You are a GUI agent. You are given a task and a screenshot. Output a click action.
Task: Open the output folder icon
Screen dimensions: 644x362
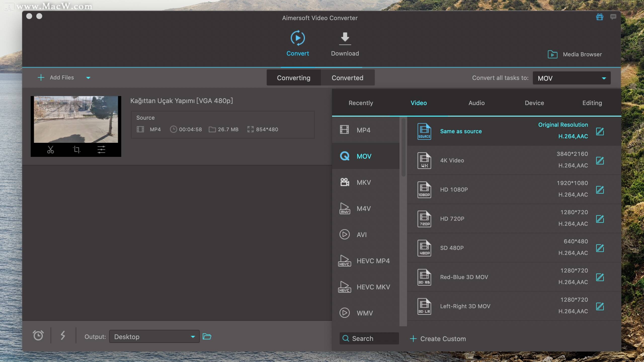pyautogui.click(x=207, y=336)
